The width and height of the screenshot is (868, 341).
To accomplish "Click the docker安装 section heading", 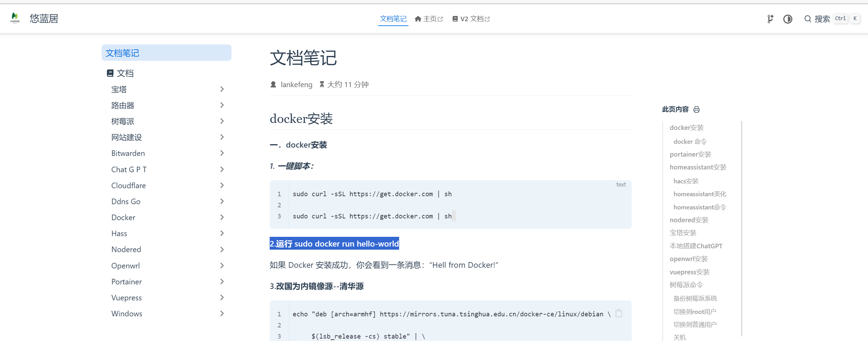I will click(x=301, y=119).
